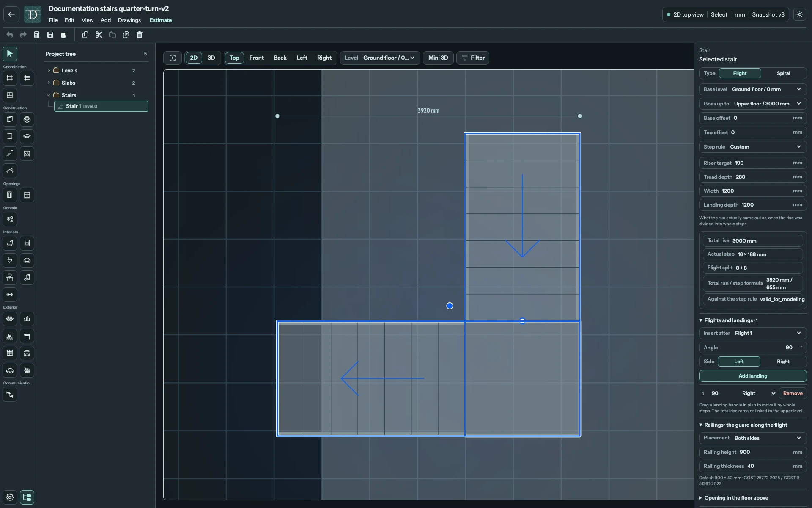Viewport: 812px width, 508px height.
Task: Save the project with floppy icon
Action: [x=50, y=35]
